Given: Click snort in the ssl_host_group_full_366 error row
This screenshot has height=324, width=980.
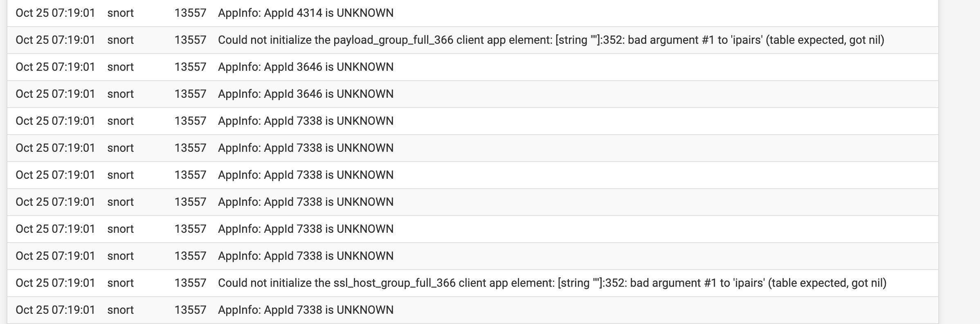Looking at the screenshot, I should pos(121,283).
